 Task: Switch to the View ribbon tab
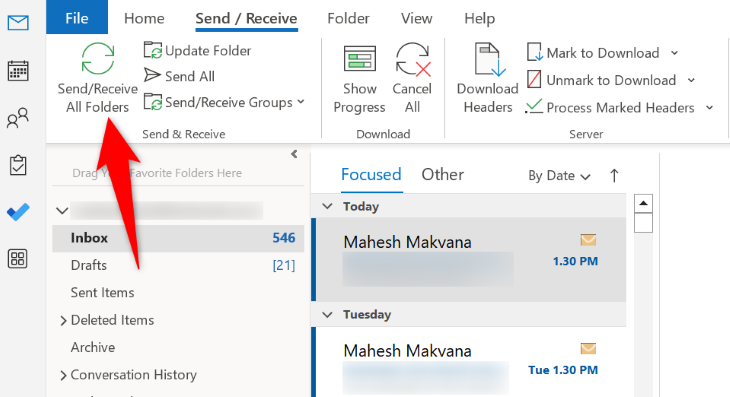pyautogui.click(x=417, y=18)
